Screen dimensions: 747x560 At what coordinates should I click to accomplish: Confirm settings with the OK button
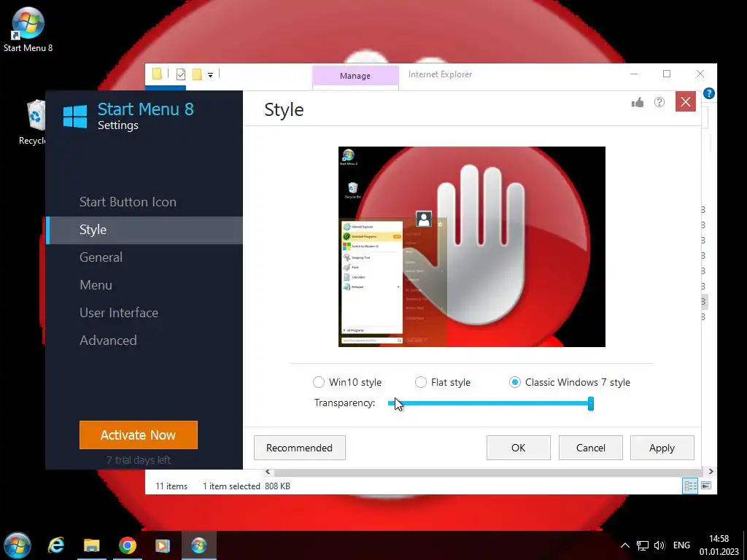pyautogui.click(x=519, y=448)
